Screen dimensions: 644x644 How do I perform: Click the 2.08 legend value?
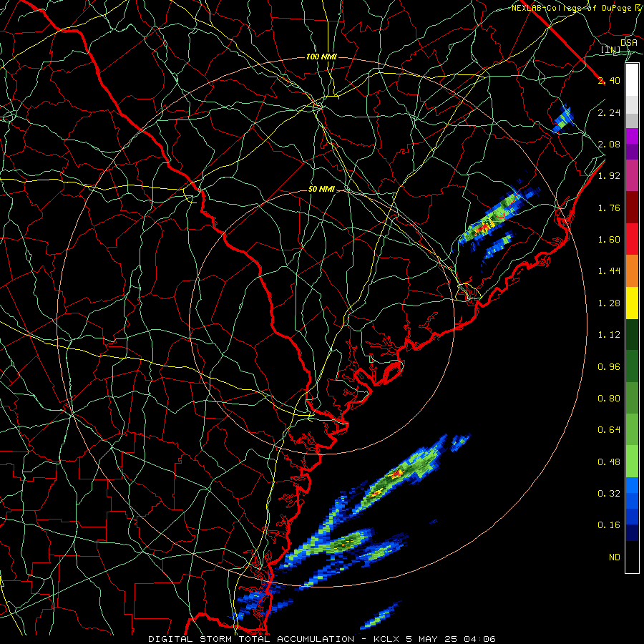coord(609,144)
